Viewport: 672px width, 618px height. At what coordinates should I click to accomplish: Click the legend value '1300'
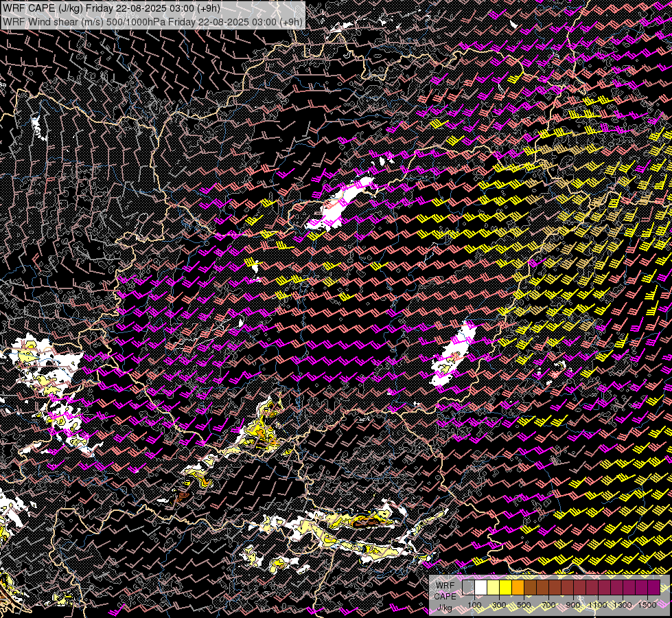click(623, 605)
